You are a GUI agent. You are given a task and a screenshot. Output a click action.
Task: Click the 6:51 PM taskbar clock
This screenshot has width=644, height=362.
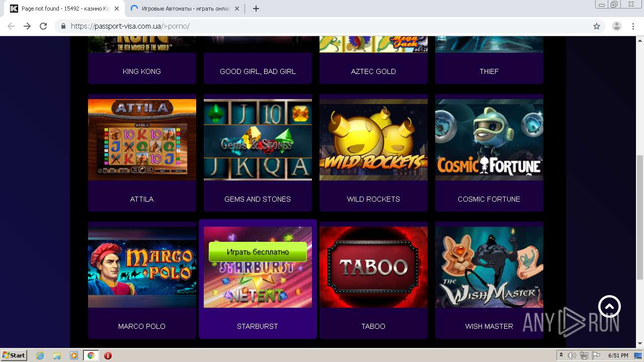click(618, 355)
